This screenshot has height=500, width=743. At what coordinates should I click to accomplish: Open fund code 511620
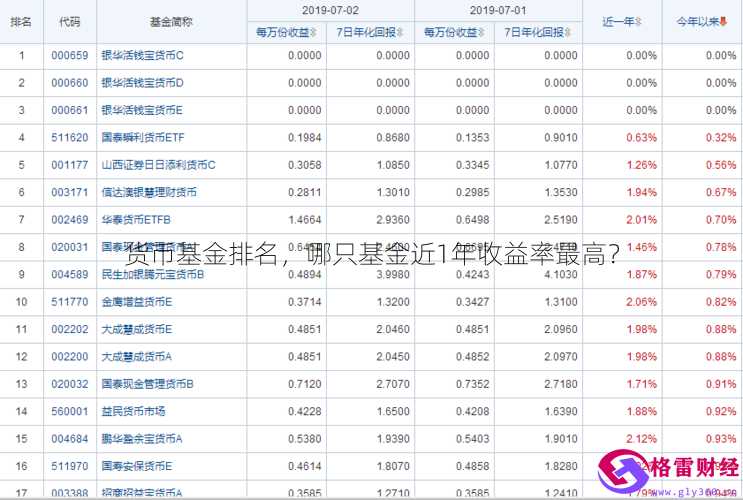point(70,138)
